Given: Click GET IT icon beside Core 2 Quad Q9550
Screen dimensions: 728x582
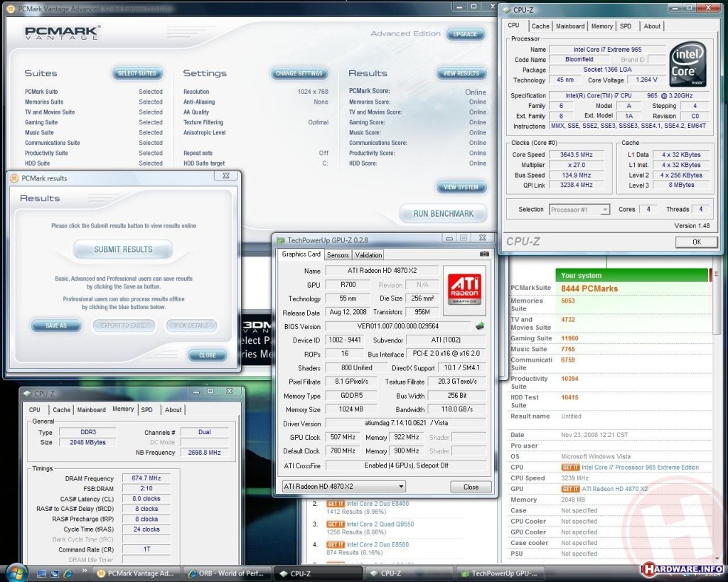Looking at the screenshot, I should tap(336, 524).
